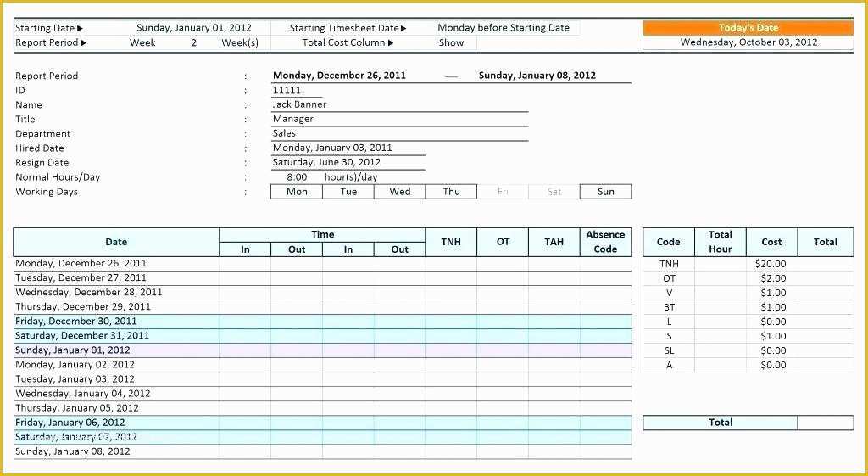Image resolution: width=868 pixels, height=476 pixels.
Task: Select the Starting Date value Sunday, January 01, 2012
Action: (x=194, y=28)
